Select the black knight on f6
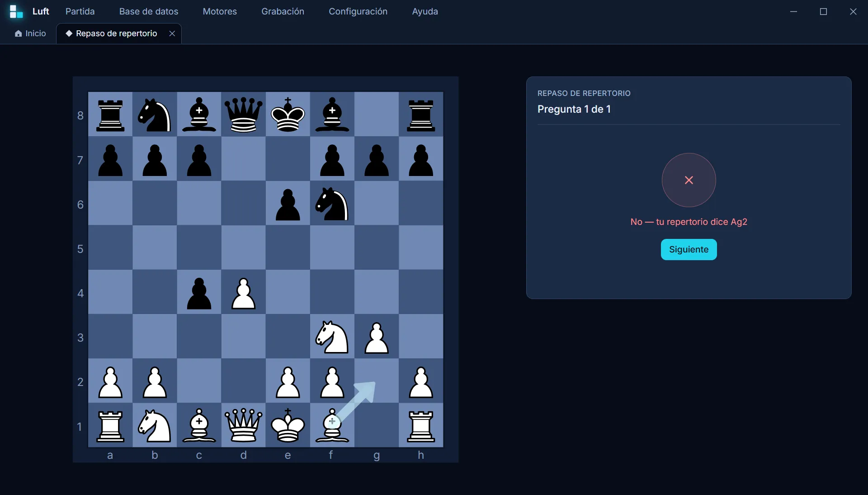The width and height of the screenshot is (868, 495). point(332,204)
